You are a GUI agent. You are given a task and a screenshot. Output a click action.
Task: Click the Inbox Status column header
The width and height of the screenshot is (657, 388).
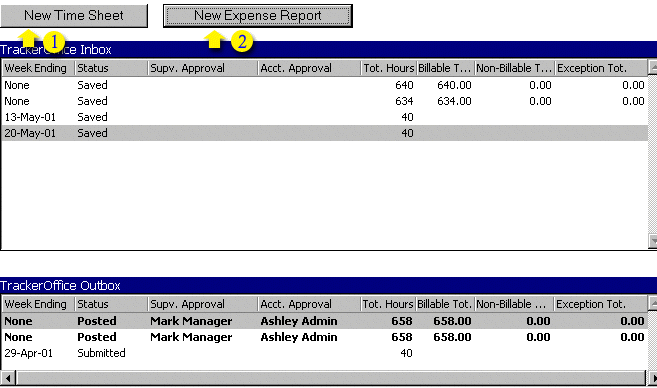(x=111, y=68)
